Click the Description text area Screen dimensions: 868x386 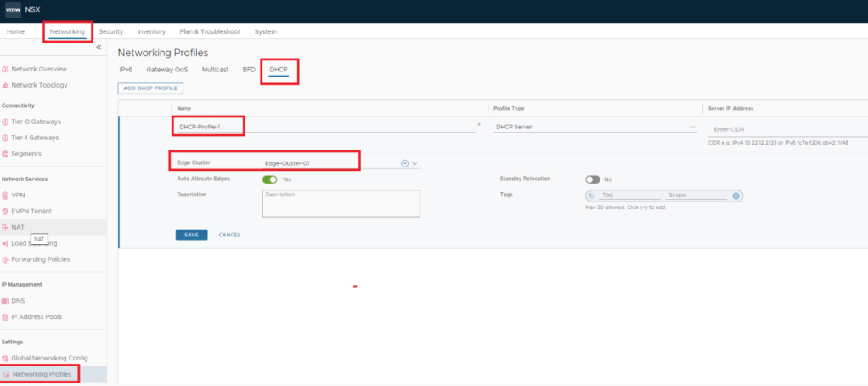coord(341,203)
